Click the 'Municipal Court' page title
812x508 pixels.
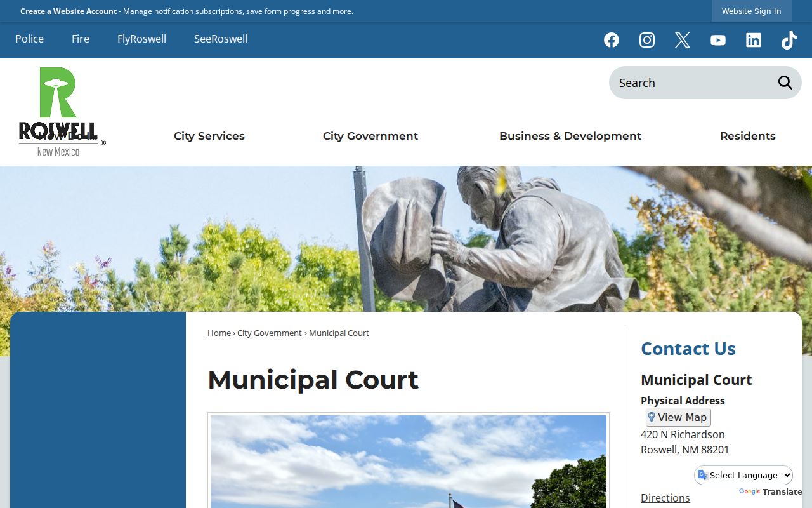tap(313, 380)
